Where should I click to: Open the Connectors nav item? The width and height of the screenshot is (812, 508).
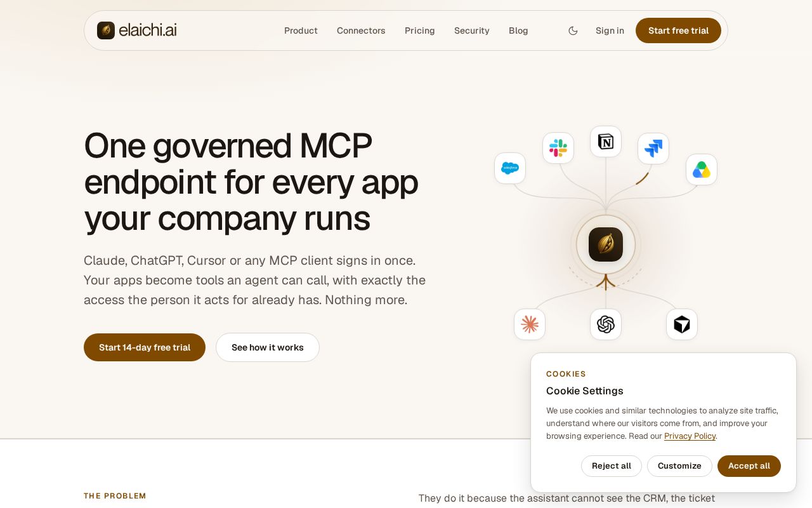click(361, 30)
